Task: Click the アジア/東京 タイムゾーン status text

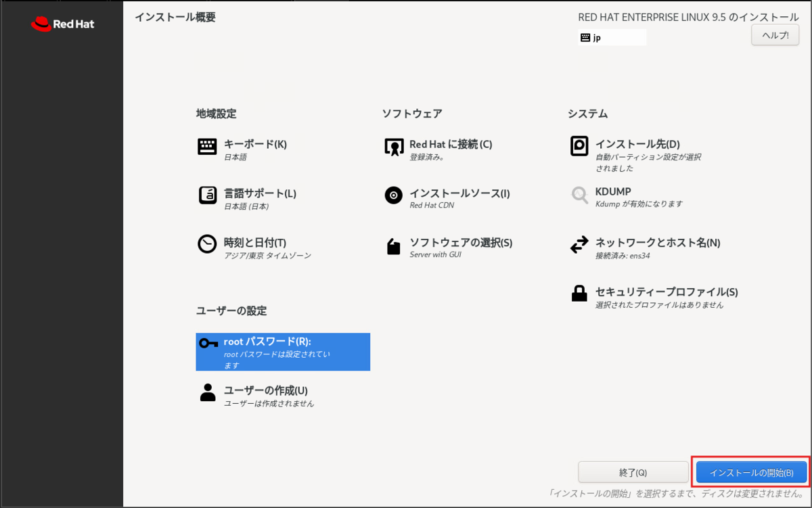Action: point(268,256)
